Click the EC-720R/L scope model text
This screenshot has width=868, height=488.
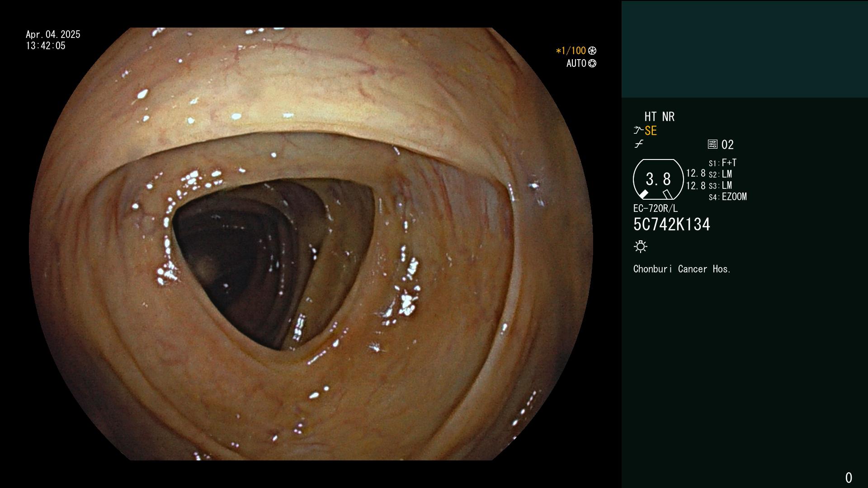(656, 208)
